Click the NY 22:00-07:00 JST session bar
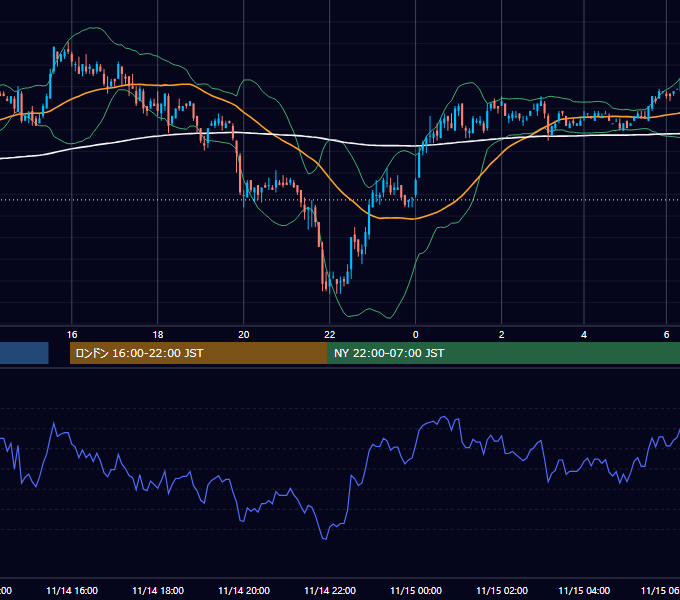 click(x=504, y=353)
